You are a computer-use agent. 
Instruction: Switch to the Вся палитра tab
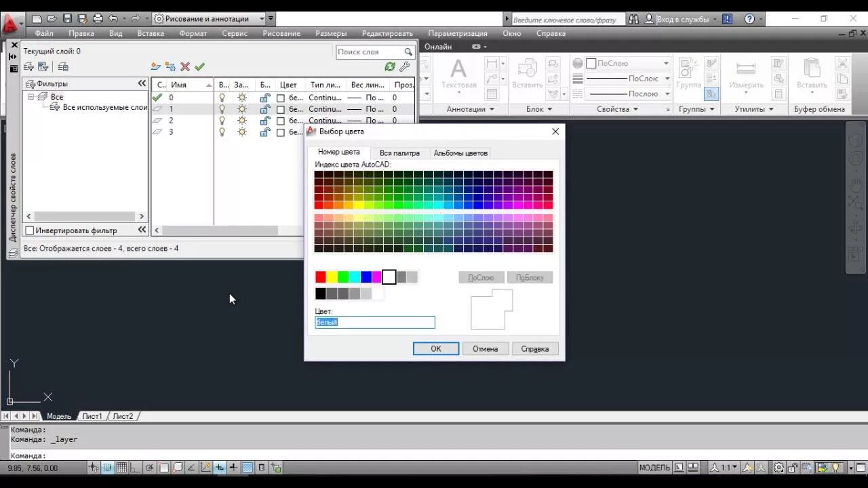tap(399, 153)
